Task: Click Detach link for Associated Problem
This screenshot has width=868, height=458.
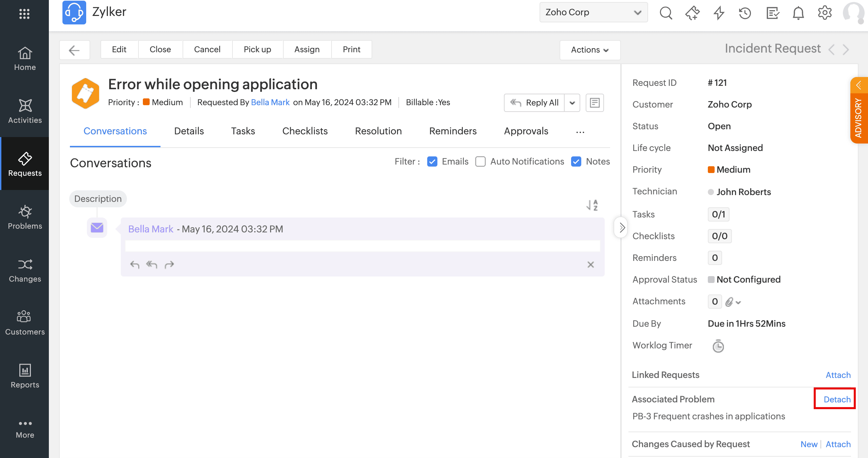Action: (837, 399)
